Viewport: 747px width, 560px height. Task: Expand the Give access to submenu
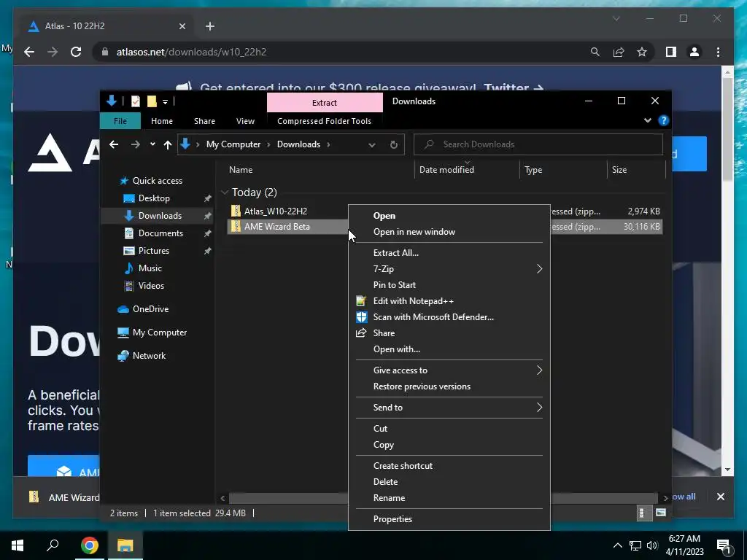coord(449,370)
